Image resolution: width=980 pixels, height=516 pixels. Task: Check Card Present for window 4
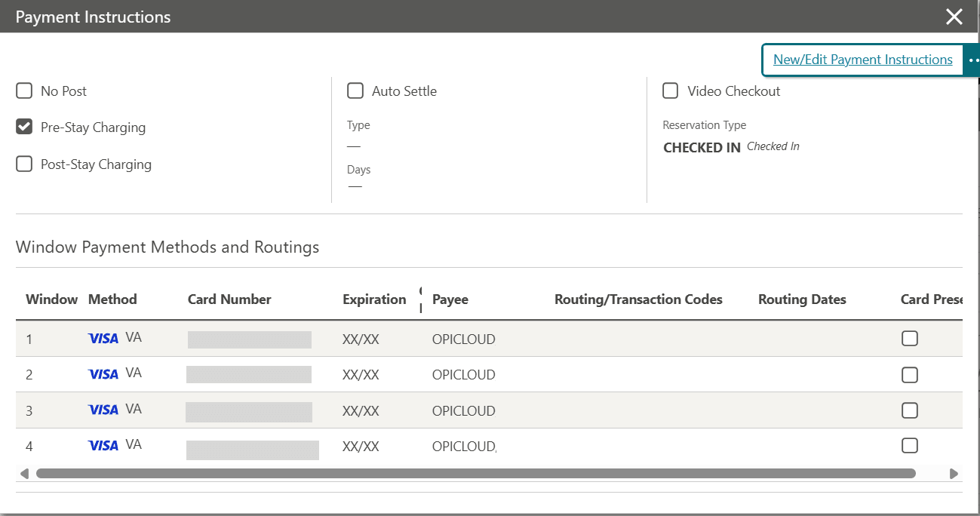[910, 446]
